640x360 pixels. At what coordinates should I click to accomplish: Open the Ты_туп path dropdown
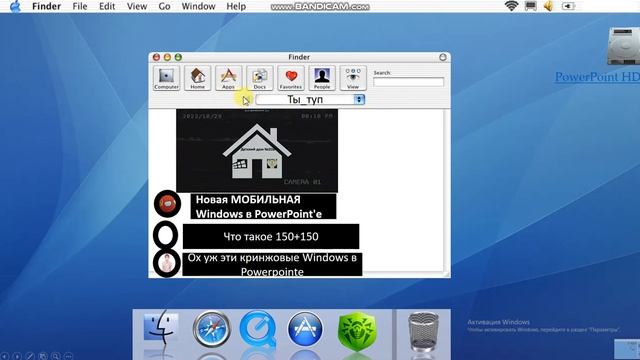click(310, 100)
